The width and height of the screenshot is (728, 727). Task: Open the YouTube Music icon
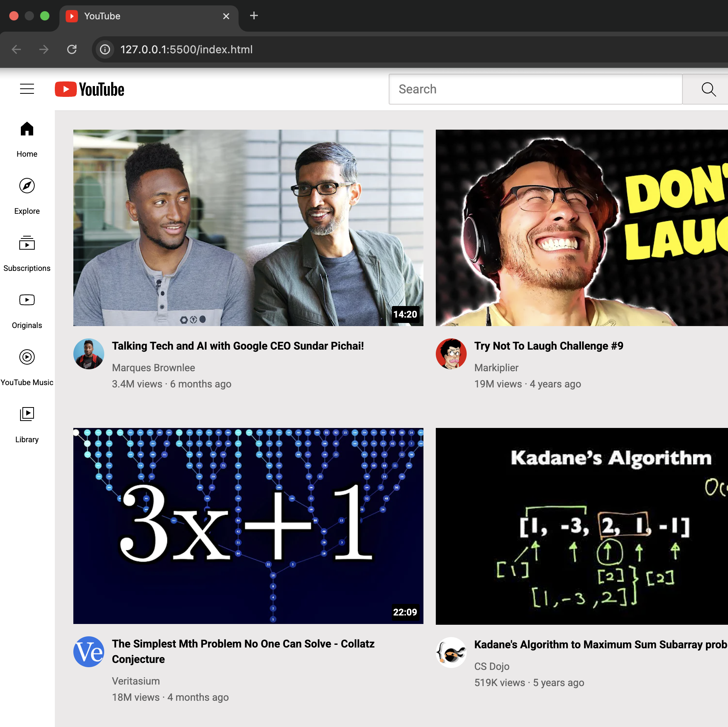click(x=27, y=357)
